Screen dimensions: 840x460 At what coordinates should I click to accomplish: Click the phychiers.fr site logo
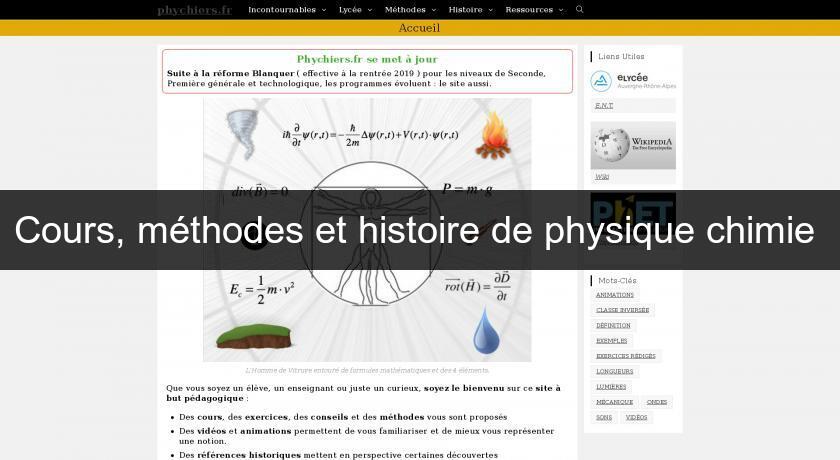(194, 10)
